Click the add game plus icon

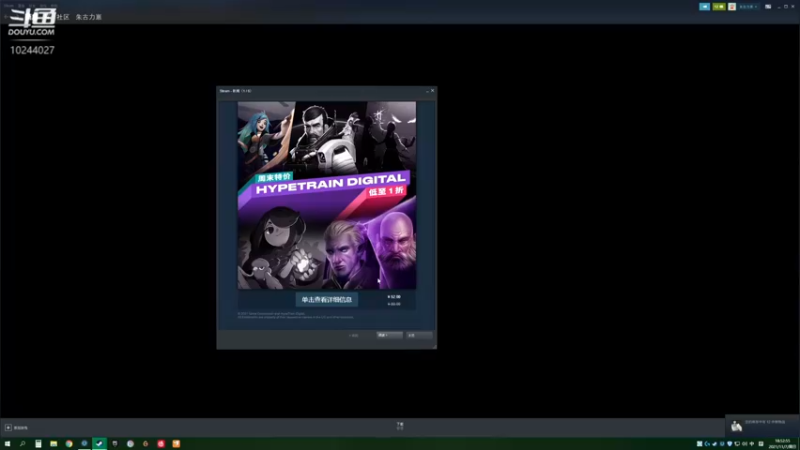pyautogui.click(x=8, y=428)
